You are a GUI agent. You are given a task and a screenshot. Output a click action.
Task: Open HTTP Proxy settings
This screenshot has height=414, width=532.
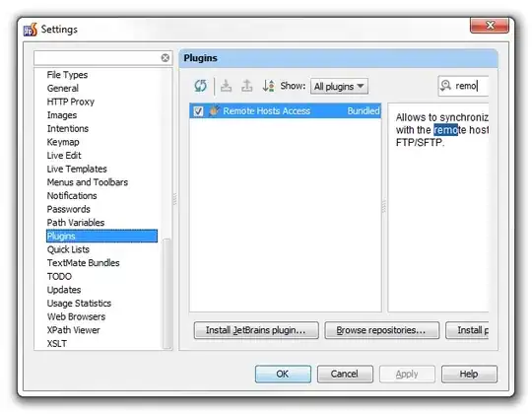[x=71, y=102]
